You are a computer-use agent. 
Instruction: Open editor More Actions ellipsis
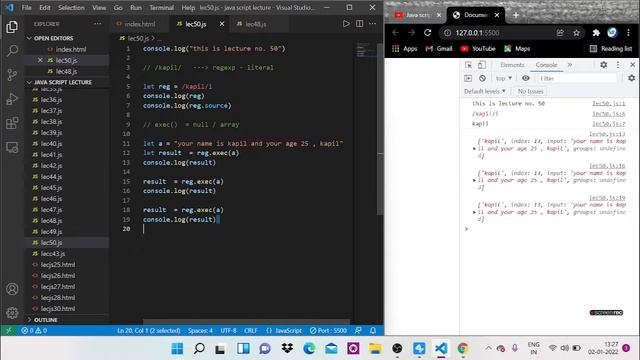(x=373, y=24)
